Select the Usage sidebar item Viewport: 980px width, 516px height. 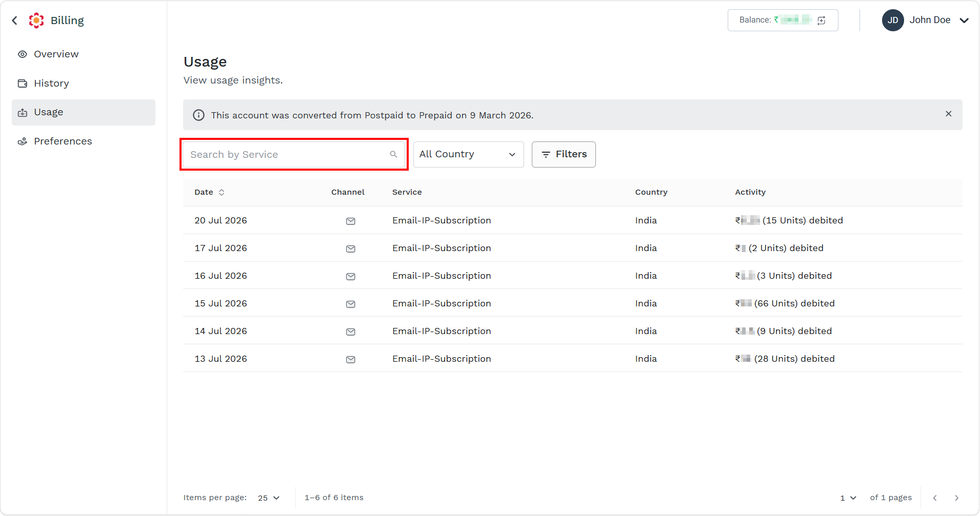84,112
